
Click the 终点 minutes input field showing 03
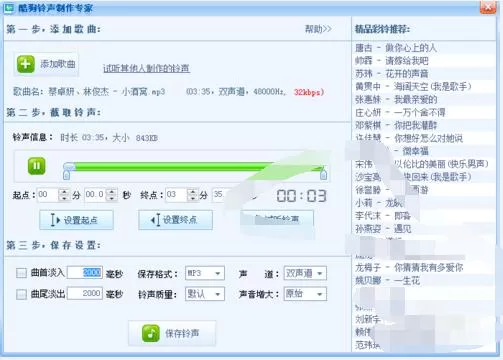point(177,195)
